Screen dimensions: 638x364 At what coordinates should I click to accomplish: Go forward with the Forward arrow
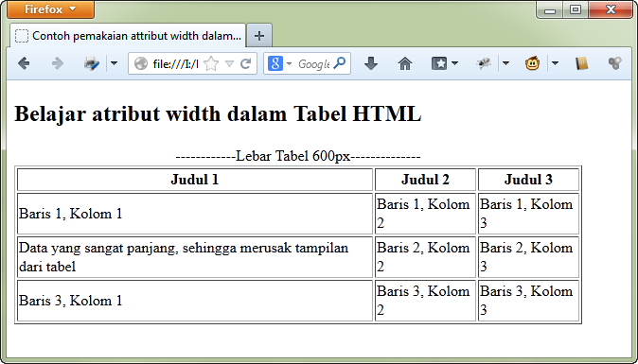(58, 63)
